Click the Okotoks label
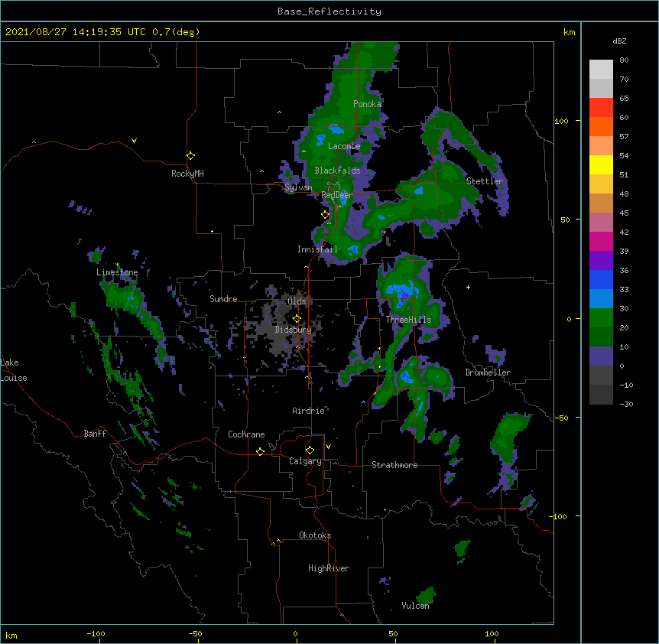 [315, 535]
